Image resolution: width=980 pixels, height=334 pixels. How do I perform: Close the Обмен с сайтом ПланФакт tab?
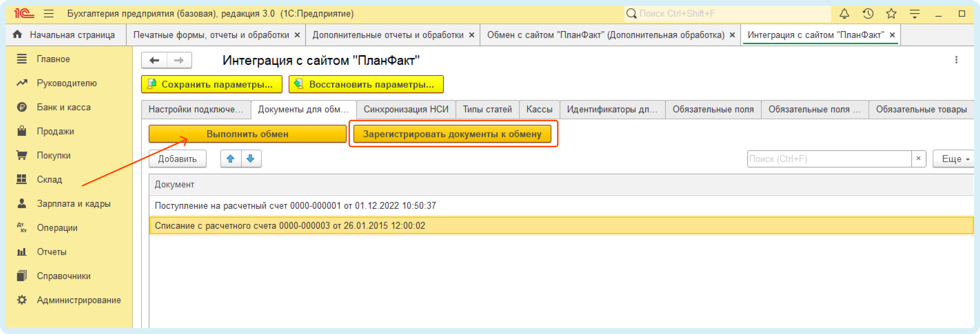coord(732,35)
